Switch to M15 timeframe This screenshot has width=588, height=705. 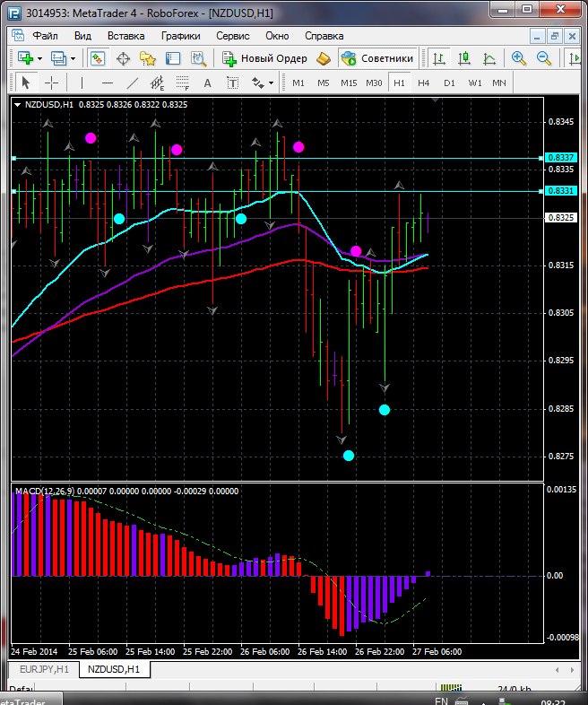[x=349, y=83]
